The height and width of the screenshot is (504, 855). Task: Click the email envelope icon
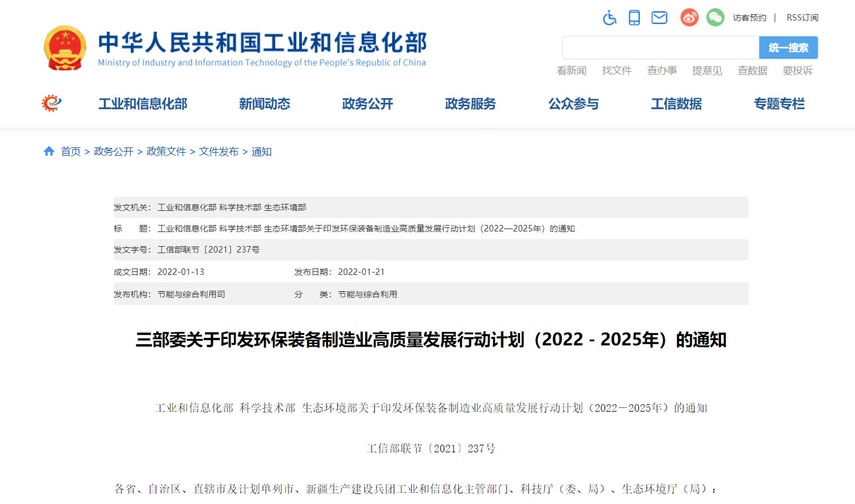tap(659, 18)
